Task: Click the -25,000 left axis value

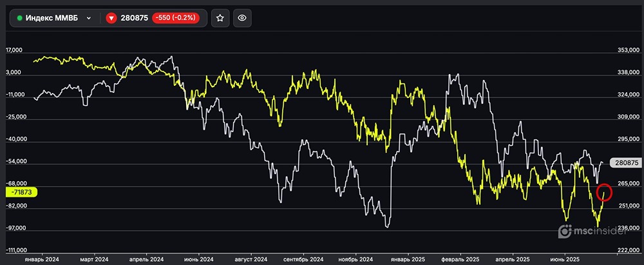Action: [x=16, y=117]
